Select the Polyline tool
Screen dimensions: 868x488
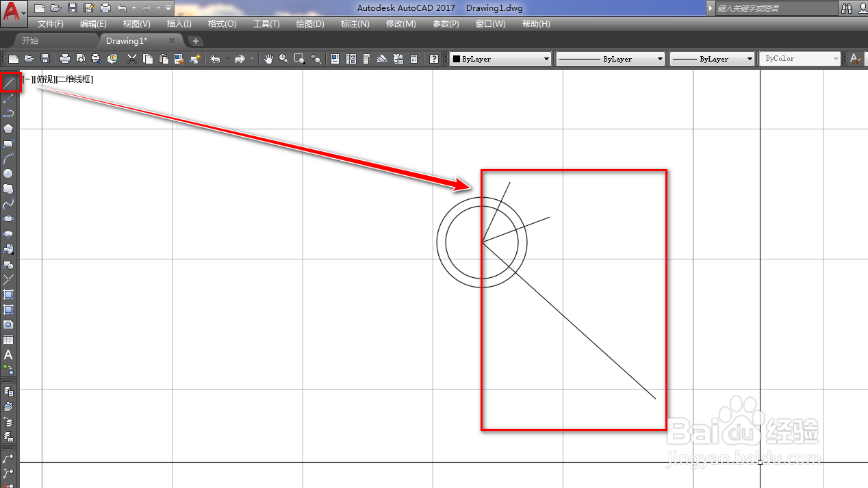click(9, 113)
